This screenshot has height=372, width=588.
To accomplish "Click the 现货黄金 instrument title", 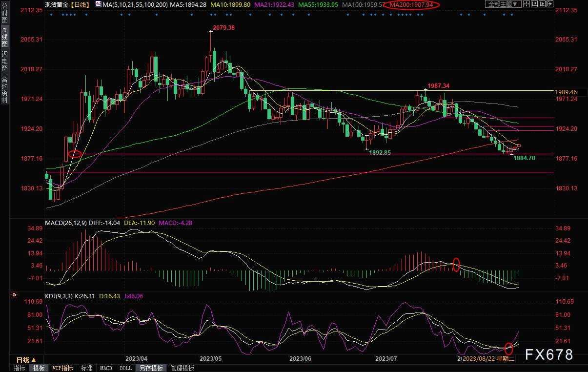I will click(x=57, y=4).
